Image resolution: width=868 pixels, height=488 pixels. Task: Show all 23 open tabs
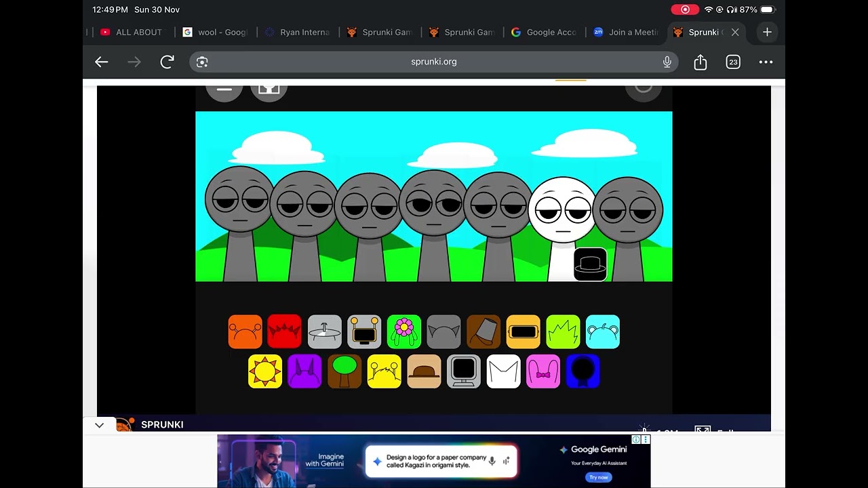coord(733,62)
